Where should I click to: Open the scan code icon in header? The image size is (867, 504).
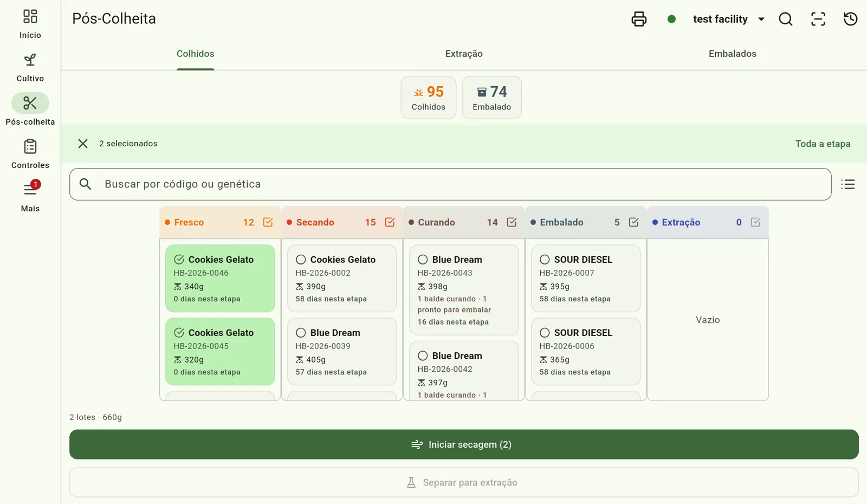[818, 19]
